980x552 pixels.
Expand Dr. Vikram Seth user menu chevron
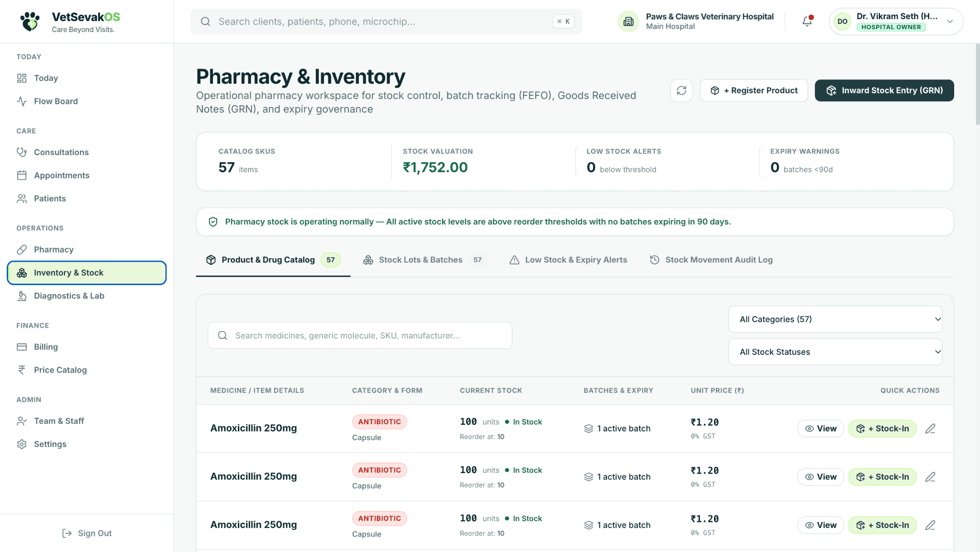[950, 22]
